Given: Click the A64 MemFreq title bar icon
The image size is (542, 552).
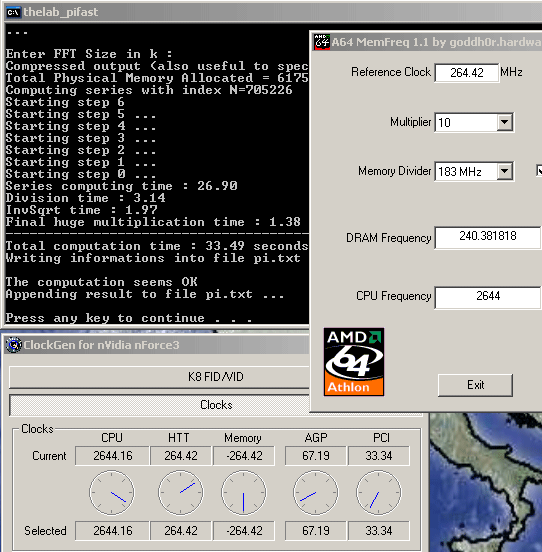Looking at the screenshot, I should 322,42.
